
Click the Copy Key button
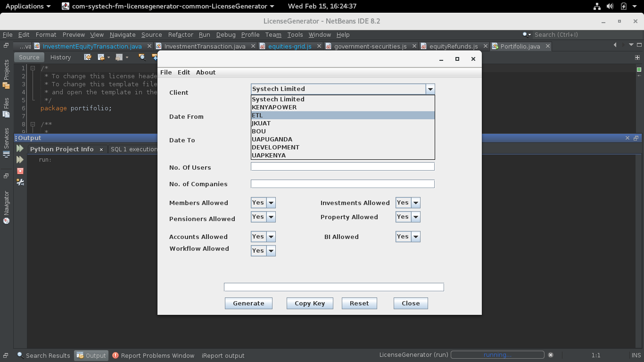pos(310,303)
